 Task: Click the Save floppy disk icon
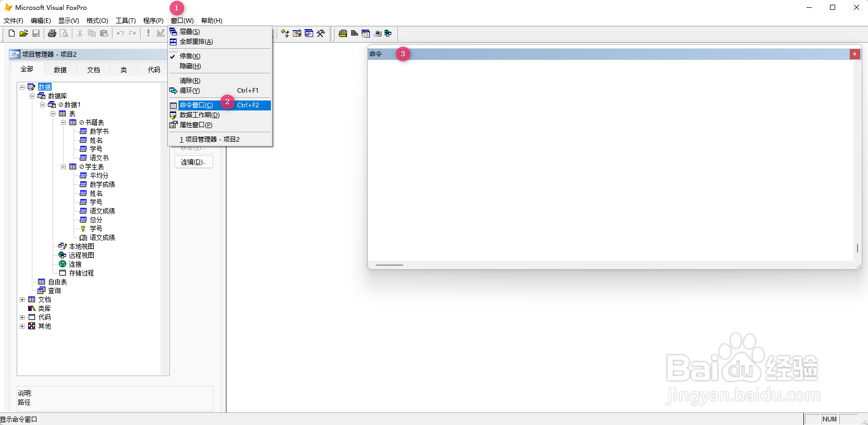click(x=36, y=33)
